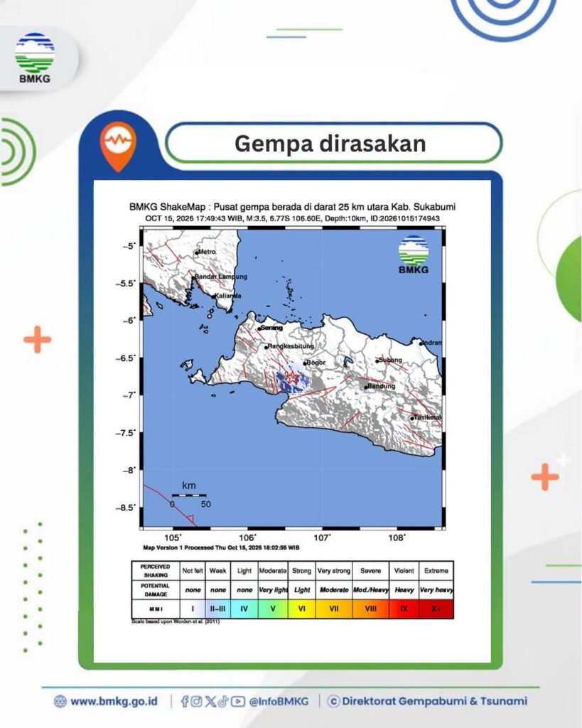Select the green MMI V swatch
Image resolution: width=582 pixels, height=728 pixels.
tap(273, 609)
